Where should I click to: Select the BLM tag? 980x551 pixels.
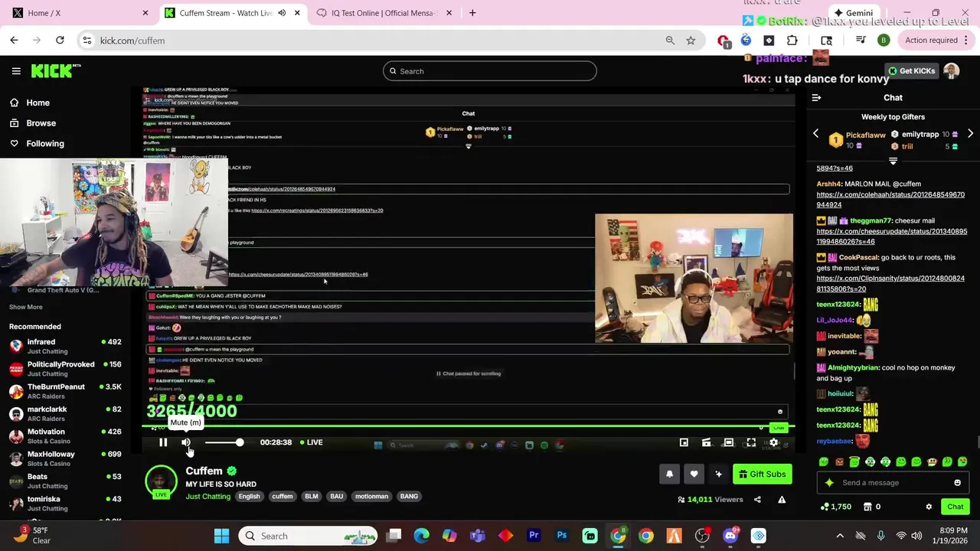pyautogui.click(x=312, y=497)
